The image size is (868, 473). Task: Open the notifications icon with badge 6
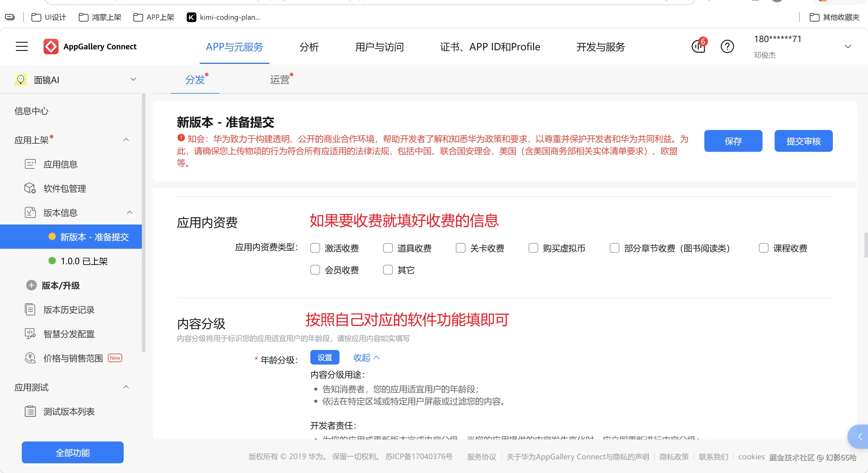(699, 46)
